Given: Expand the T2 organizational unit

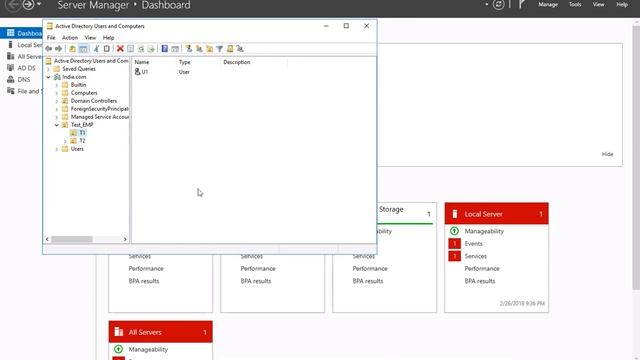Looking at the screenshot, I should point(65,141).
